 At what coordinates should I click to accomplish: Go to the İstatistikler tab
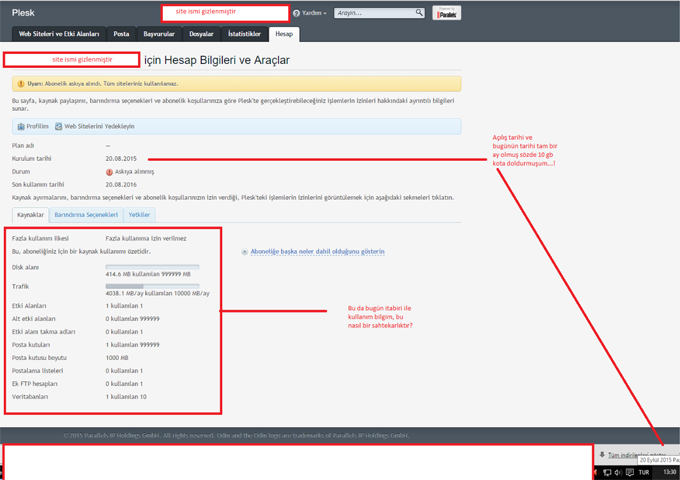[x=245, y=34]
